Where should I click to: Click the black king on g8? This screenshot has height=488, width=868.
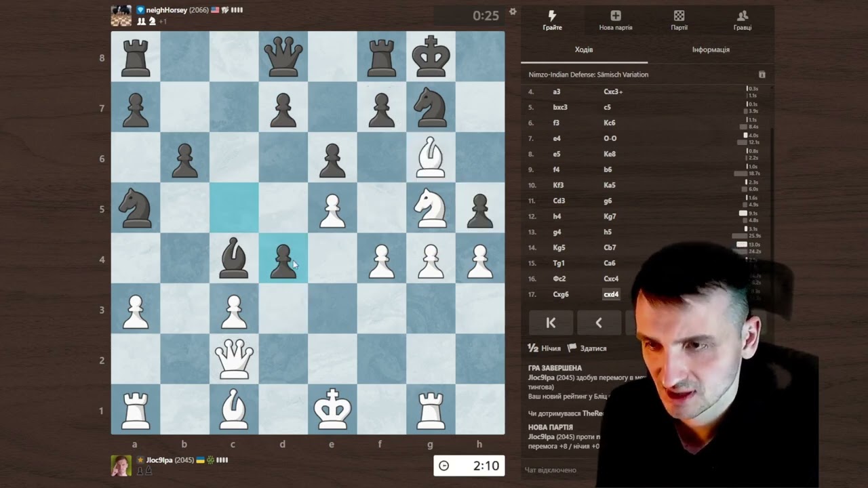coord(431,57)
